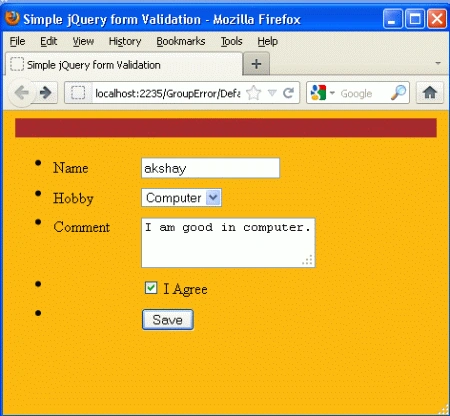
Task: Open a new tab with the plus button
Action: click(256, 64)
